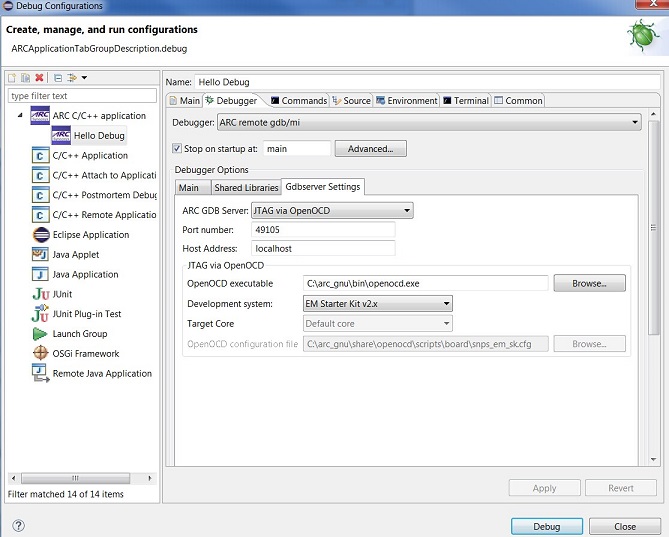Click scroll up arrow in debugger panel
Screen dimensions: 669x537
tap(653, 115)
